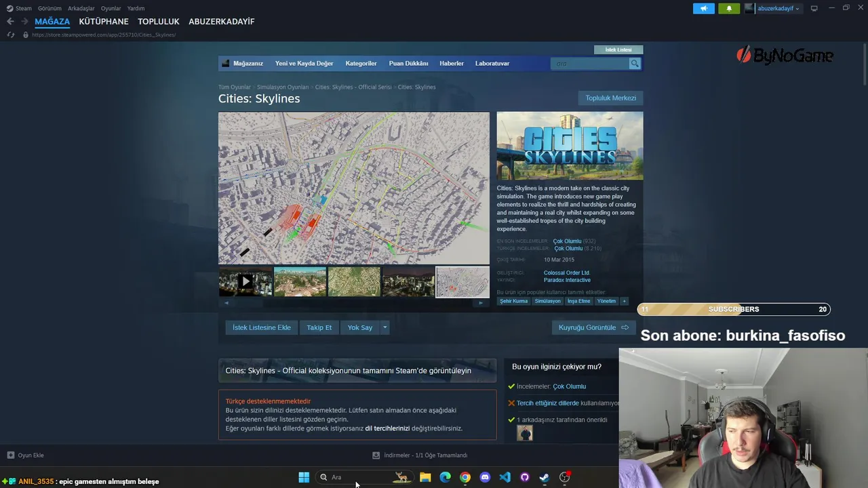Focus the store search input field
868x488 pixels.
click(590, 63)
